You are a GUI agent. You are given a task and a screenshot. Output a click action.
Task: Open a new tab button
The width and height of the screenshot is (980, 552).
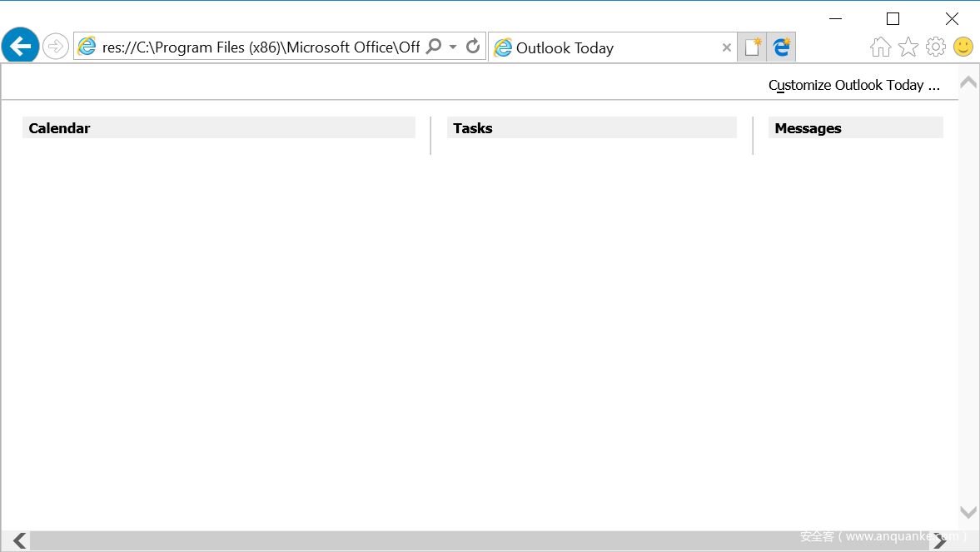[x=752, y=47]
